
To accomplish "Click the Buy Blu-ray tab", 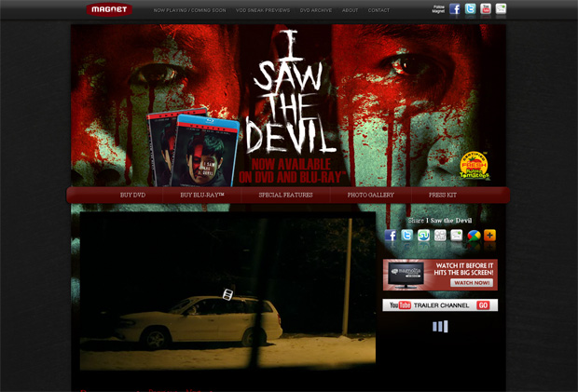I will click(x=202, y=195).
